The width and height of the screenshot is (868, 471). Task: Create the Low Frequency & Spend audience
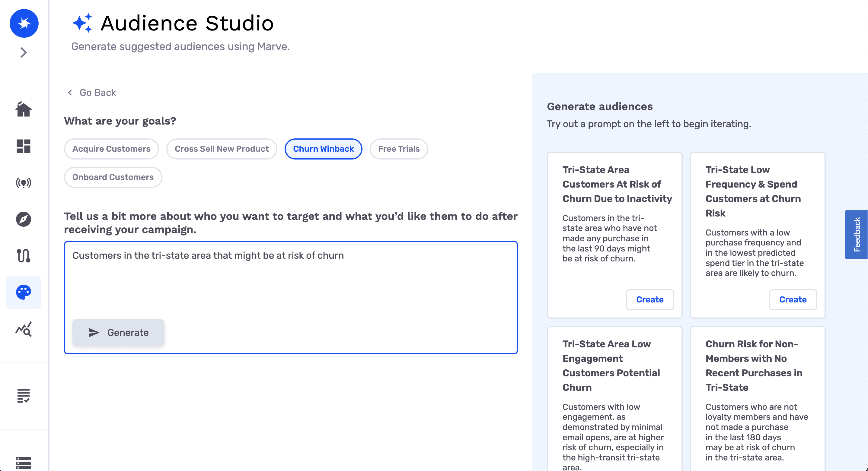tap(793, 299)
